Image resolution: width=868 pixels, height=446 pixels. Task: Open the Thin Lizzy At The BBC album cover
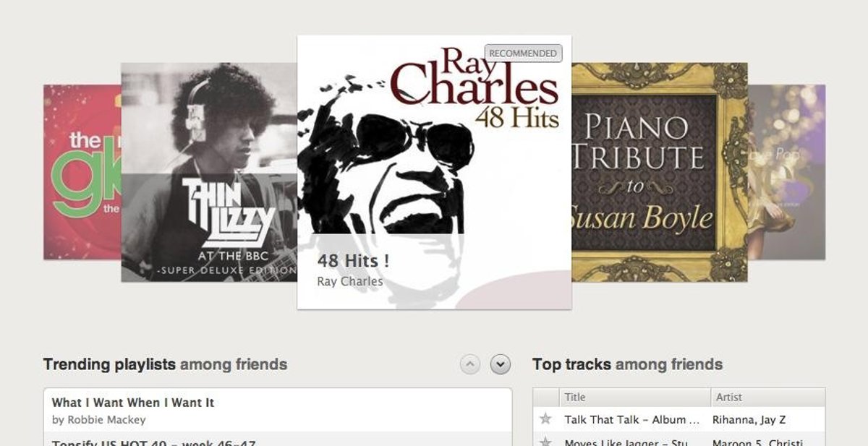pyautogui.click(x=209, y=172)
